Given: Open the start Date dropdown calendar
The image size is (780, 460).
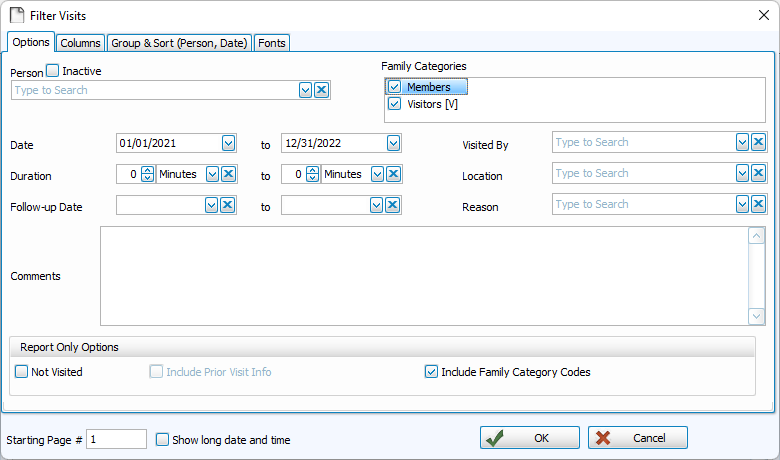Looking at the screenshot, I should tap(228, 143).
